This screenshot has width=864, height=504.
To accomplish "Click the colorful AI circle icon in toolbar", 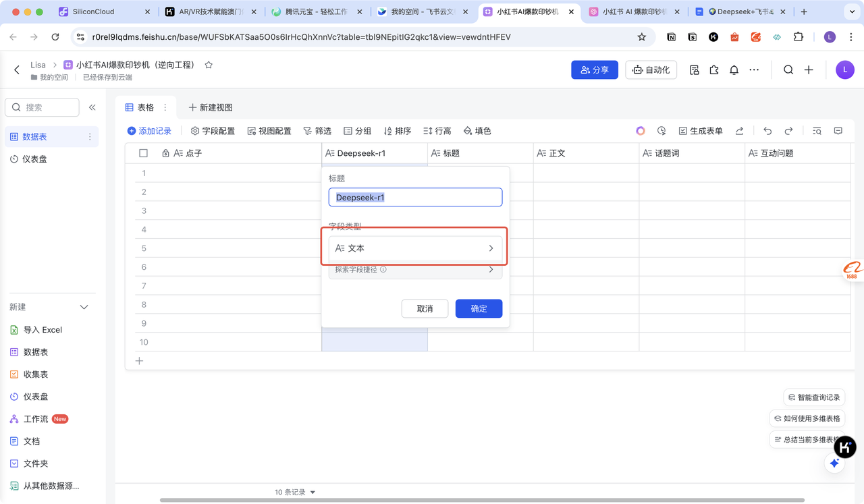I will (x=641, y=131).
